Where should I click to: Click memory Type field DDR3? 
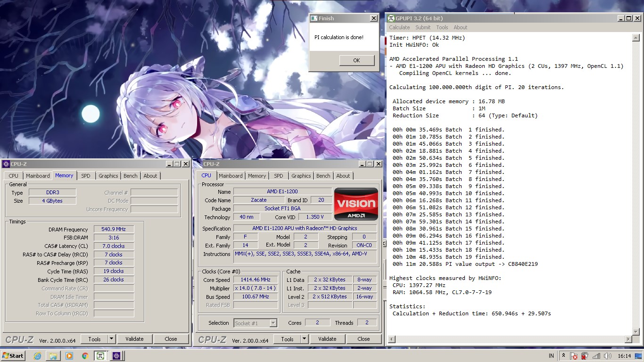coord(52,193)
